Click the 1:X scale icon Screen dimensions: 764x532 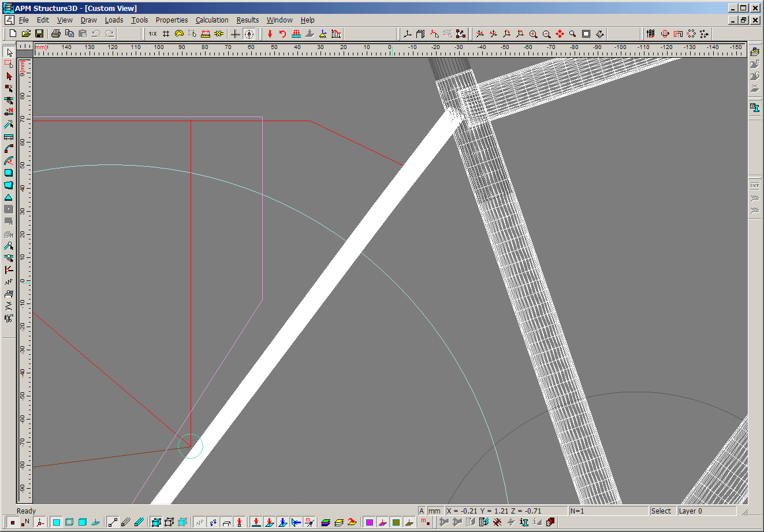(152, 34)
